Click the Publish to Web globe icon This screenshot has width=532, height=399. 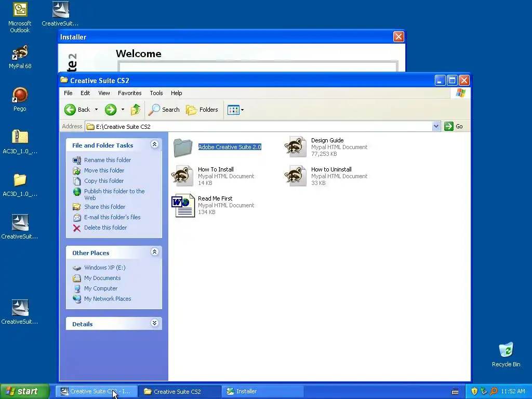pyautogui.click(x=77, y=192)
